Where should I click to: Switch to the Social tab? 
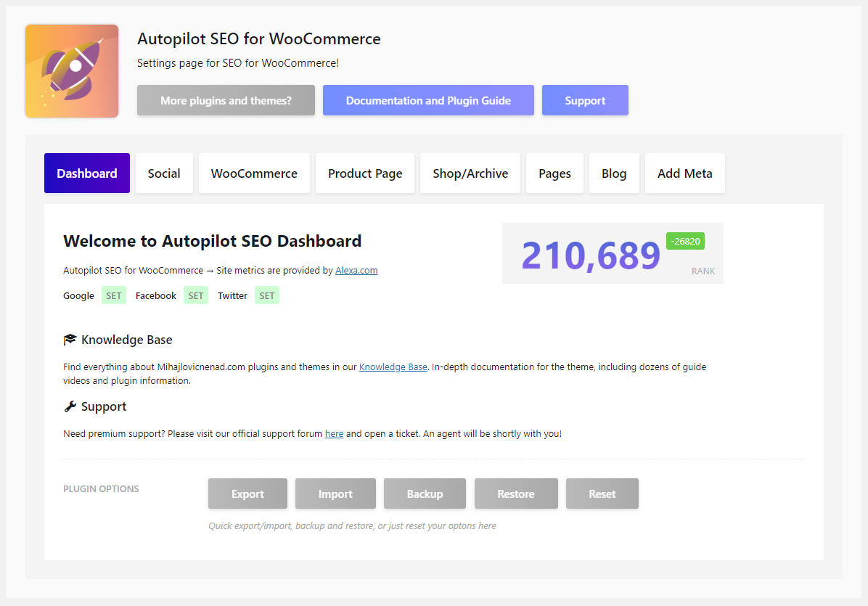(x=164, y=173)
